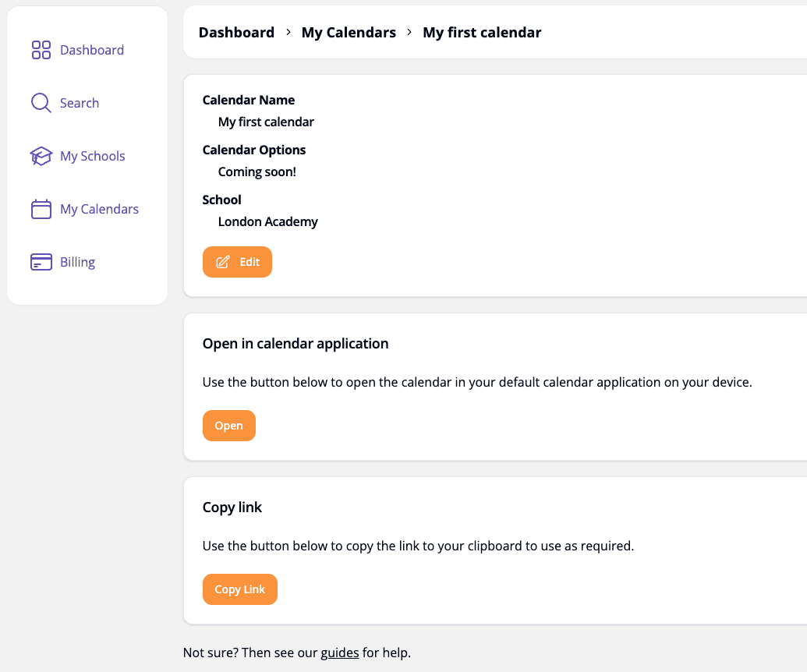Screen dimensions: 807x672
Task: Open the guides help link
Action: click(340, 653)
